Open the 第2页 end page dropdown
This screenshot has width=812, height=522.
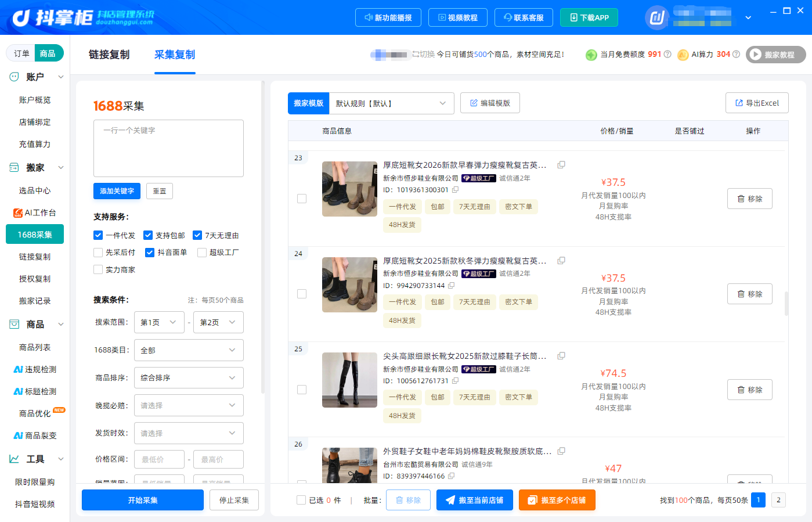coord(218,322)
